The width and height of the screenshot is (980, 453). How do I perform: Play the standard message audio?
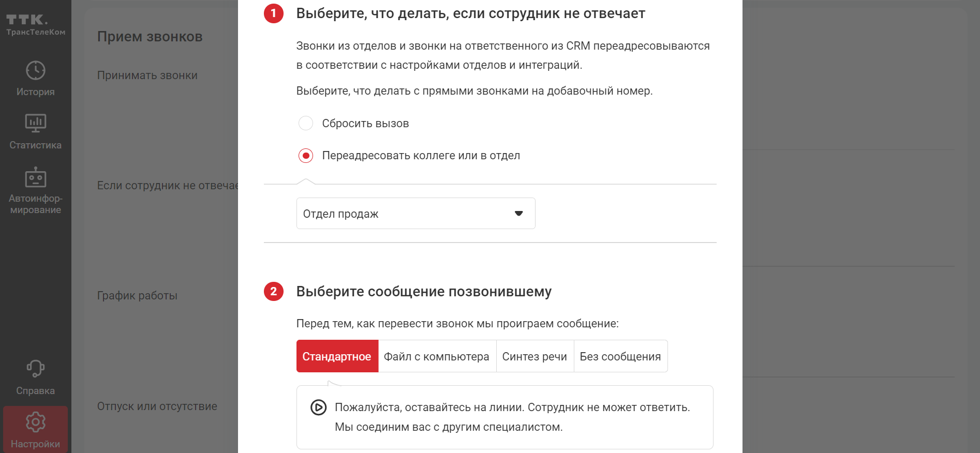click(318, 407)
